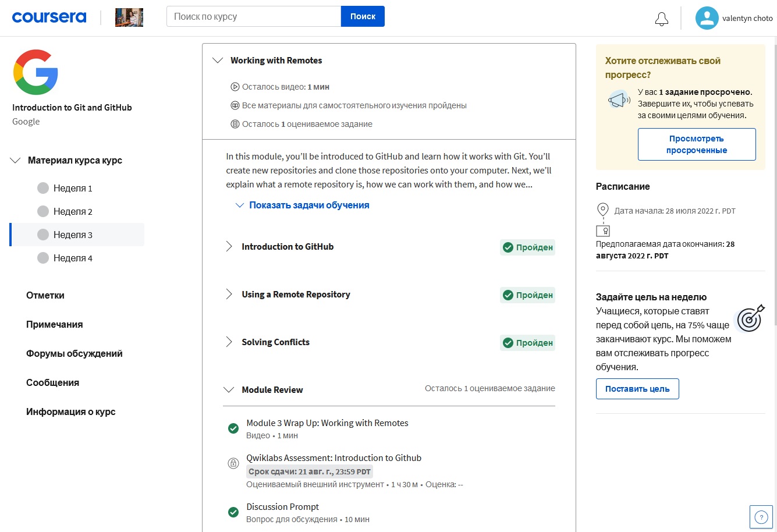Open Отметки in the sidebar
Viewport: 777px width, 532px height.
click(45, 295)
